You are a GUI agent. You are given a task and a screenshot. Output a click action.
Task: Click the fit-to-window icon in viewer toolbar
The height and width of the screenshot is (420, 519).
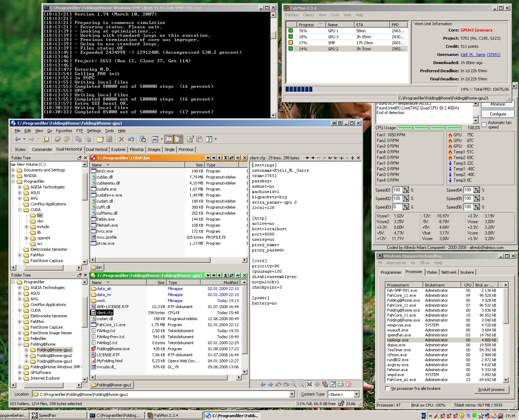coord(309,384)
